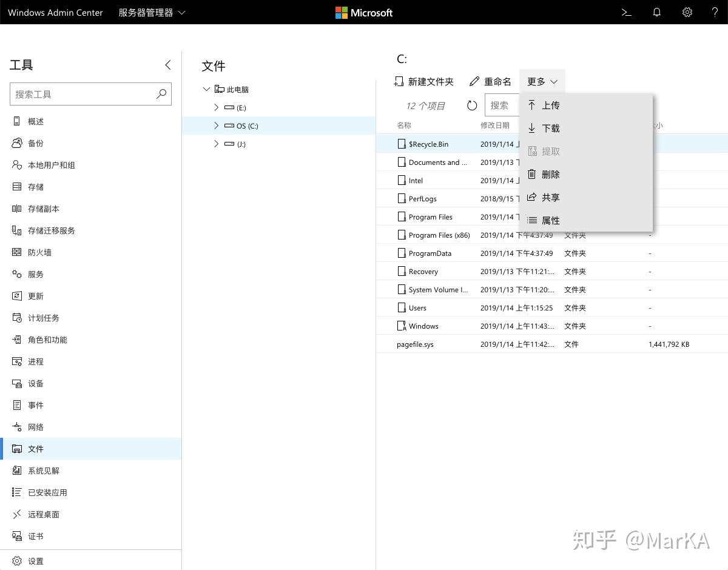Open the 更新 updates tool
The image size is (728, 570).
click(x=90, y=296)
